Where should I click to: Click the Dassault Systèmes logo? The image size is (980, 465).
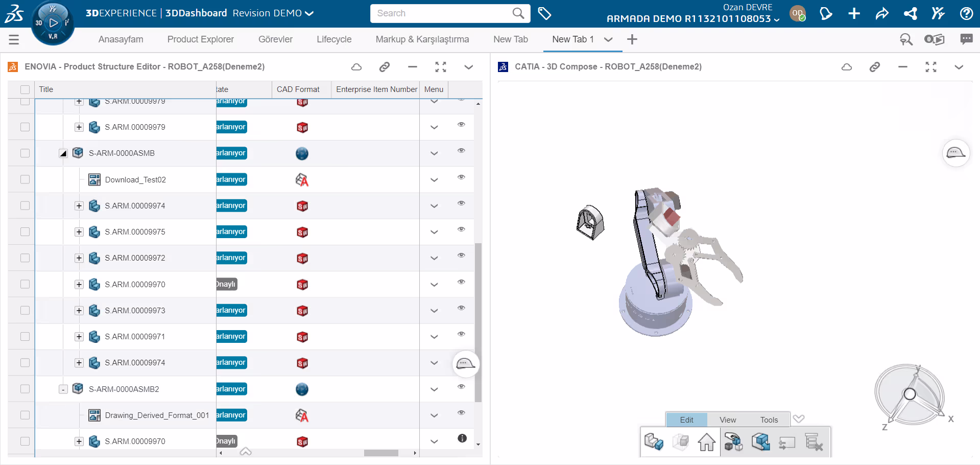coord(14,13)
